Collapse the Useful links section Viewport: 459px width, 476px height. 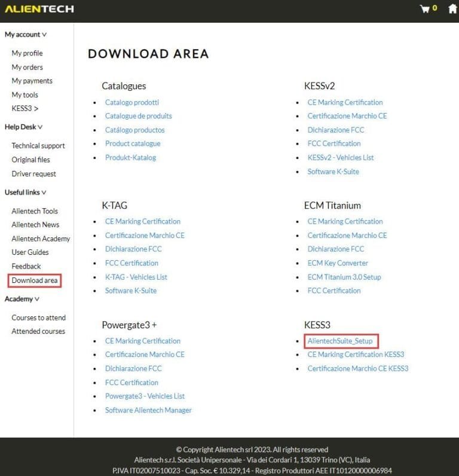(x=25, y=193)
